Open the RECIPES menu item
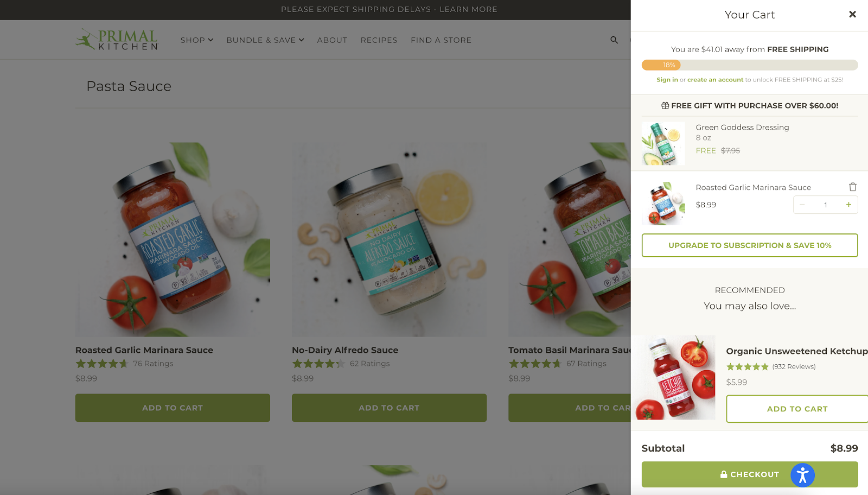Image resolution: width=868 pixels, height=495 pixels. (x=379, y=40)
